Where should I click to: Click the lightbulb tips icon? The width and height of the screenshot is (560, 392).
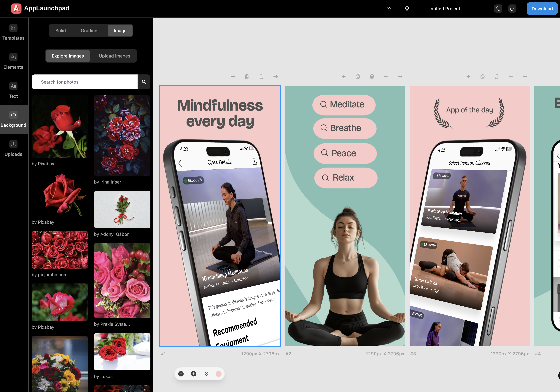[407, 9]
